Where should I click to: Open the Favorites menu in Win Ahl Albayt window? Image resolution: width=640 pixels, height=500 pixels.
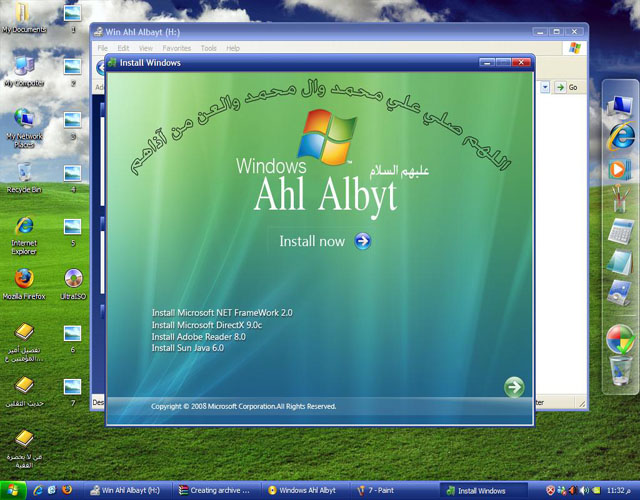point(176,48)
